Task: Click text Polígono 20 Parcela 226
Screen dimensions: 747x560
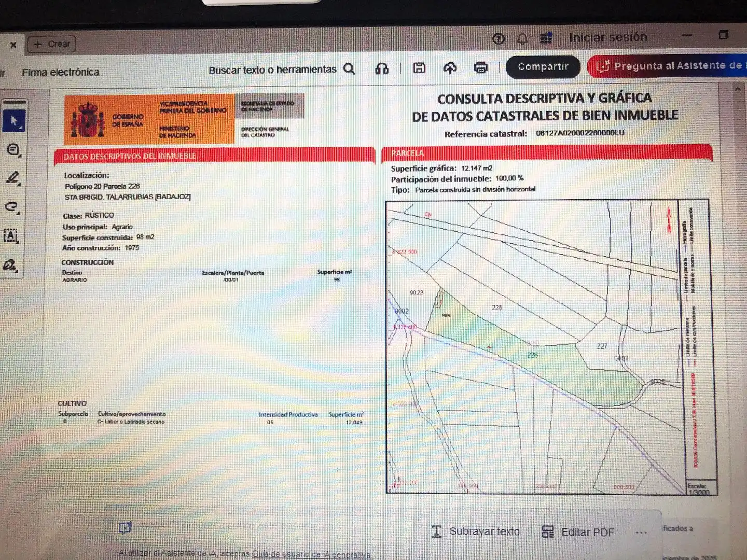Action: click(x=102, y=186)
